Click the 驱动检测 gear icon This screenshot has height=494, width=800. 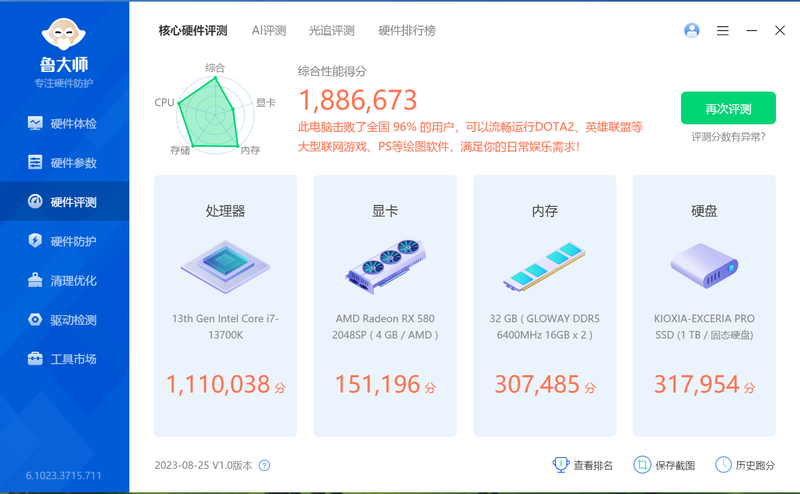click(35, 319)
